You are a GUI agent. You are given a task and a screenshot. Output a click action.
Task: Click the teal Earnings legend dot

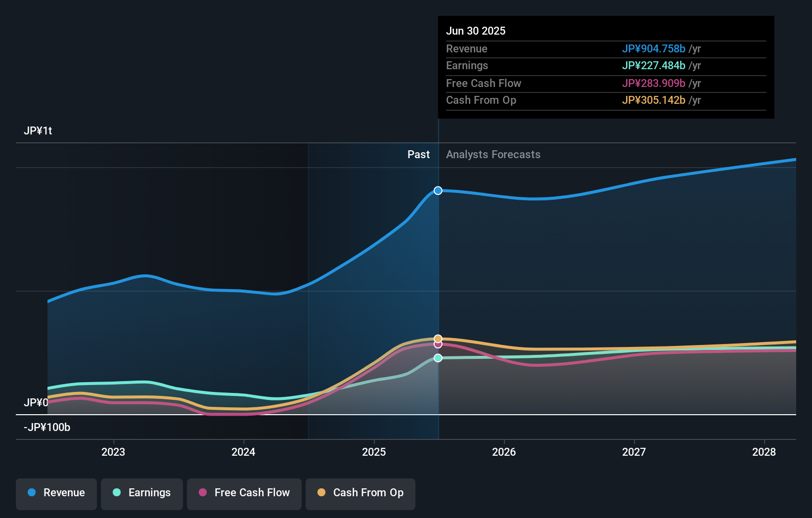[x=116, y=493]
